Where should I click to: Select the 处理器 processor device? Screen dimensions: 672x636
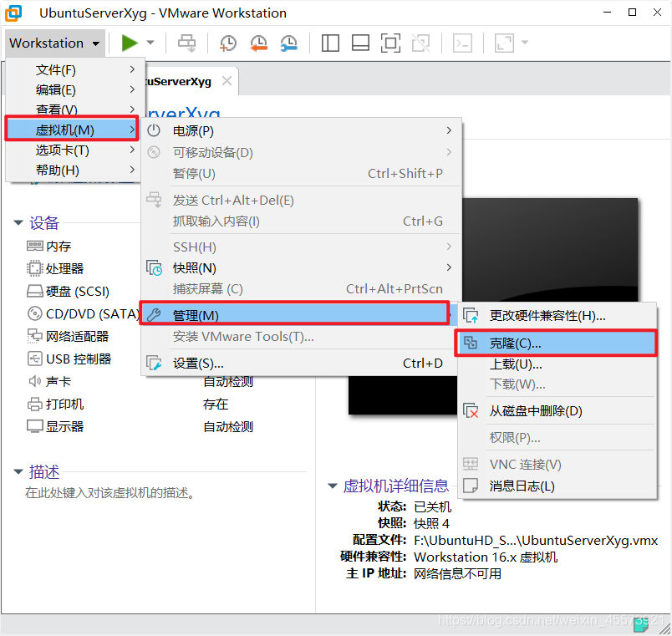pyautogui.click(x=55, y=269)
